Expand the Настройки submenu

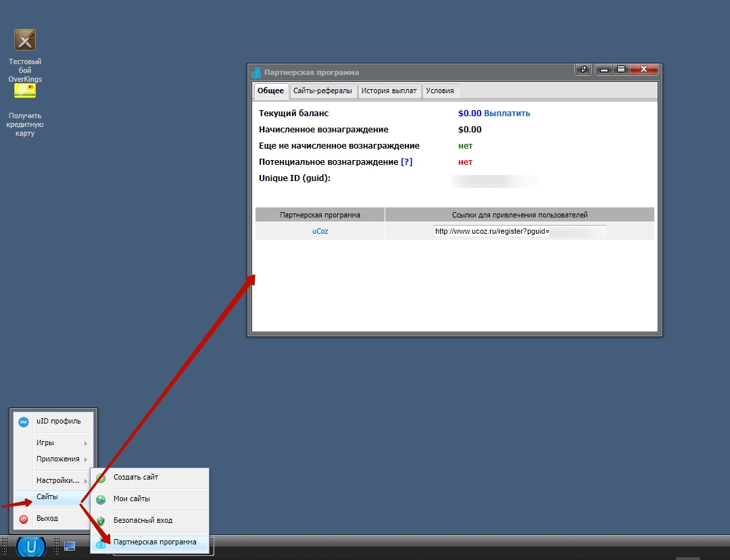(61, 481)
